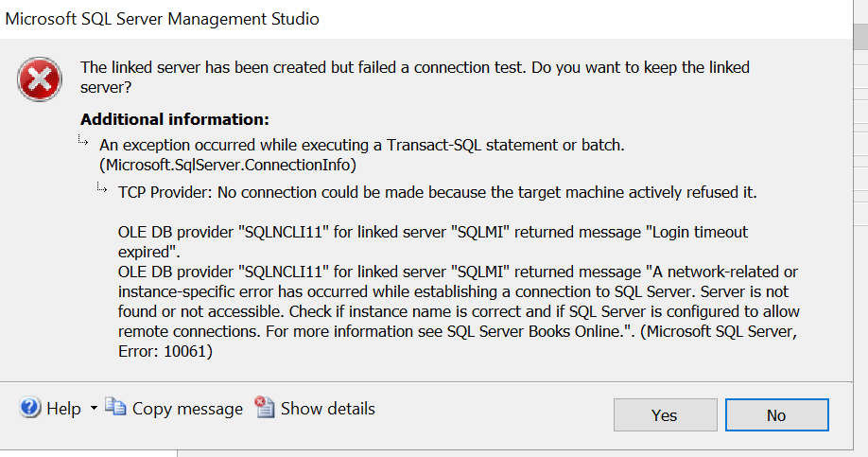Open the Help dropdown arrow

pos(94,409)
